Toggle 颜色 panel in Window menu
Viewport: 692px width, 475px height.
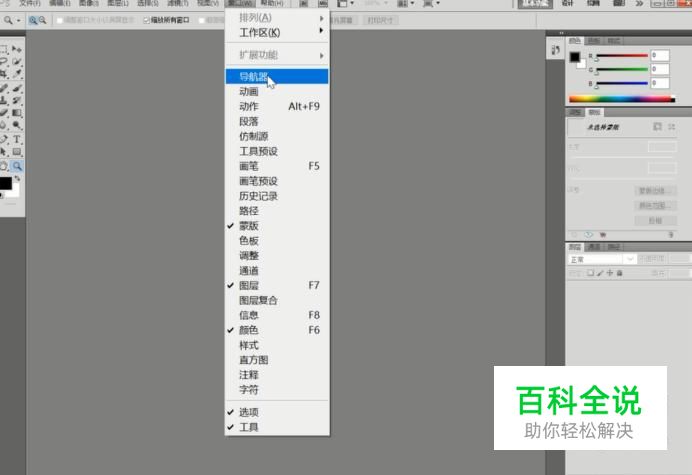(277, 330)
